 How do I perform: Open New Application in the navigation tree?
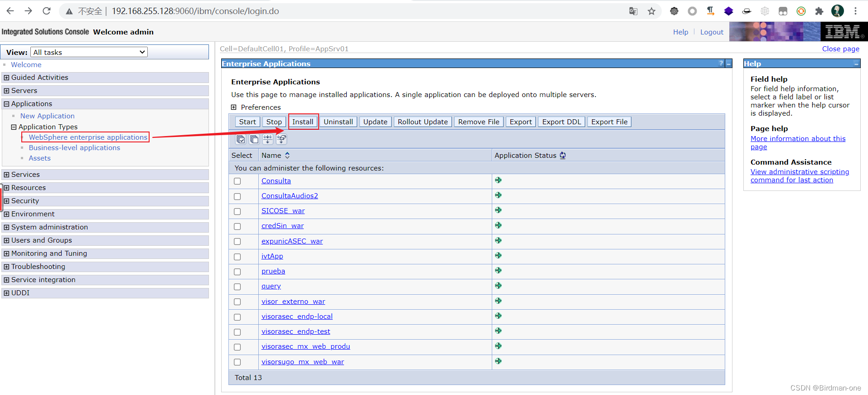(x=47, y=116)
